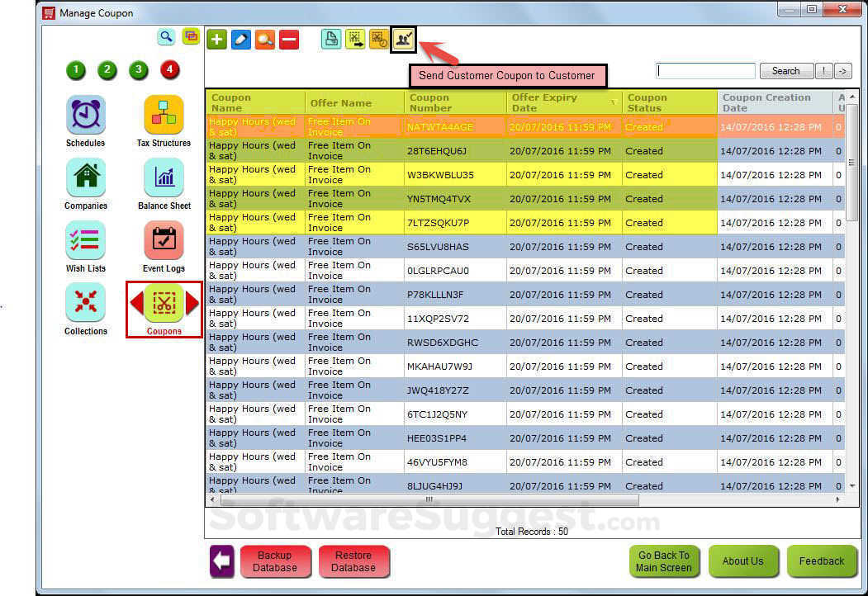Click the Send Customer Coupon to Customer icon
Screen dimensions: 868x596
coord(402,39)
